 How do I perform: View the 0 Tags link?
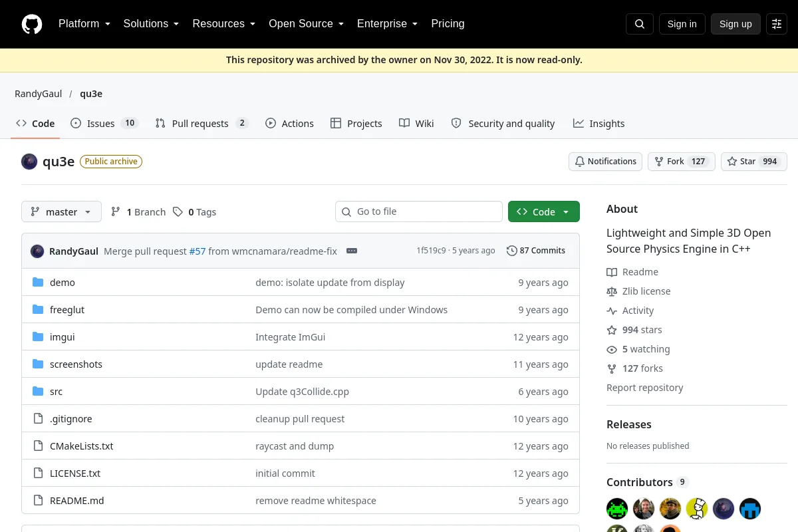pos(194,211)
